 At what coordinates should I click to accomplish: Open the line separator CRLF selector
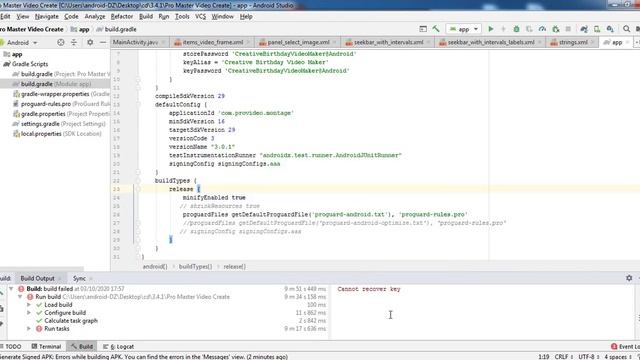(x=563, y=357)
